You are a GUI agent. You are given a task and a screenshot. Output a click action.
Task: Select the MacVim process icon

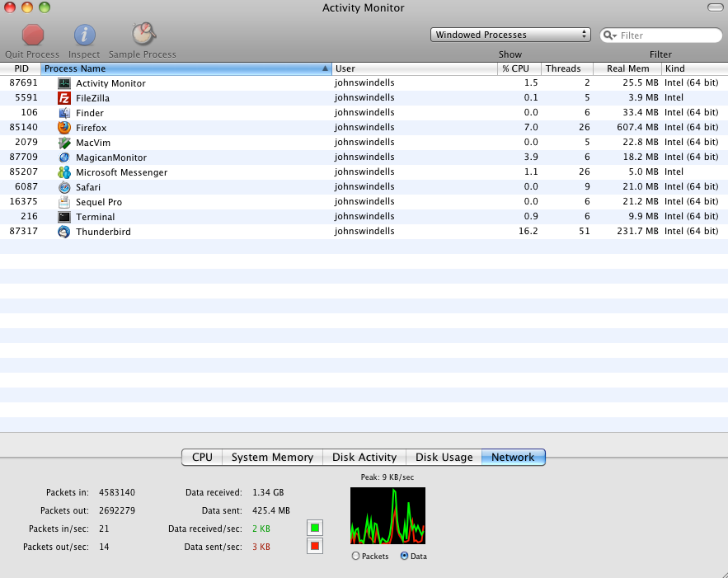(x=64, y=143)
